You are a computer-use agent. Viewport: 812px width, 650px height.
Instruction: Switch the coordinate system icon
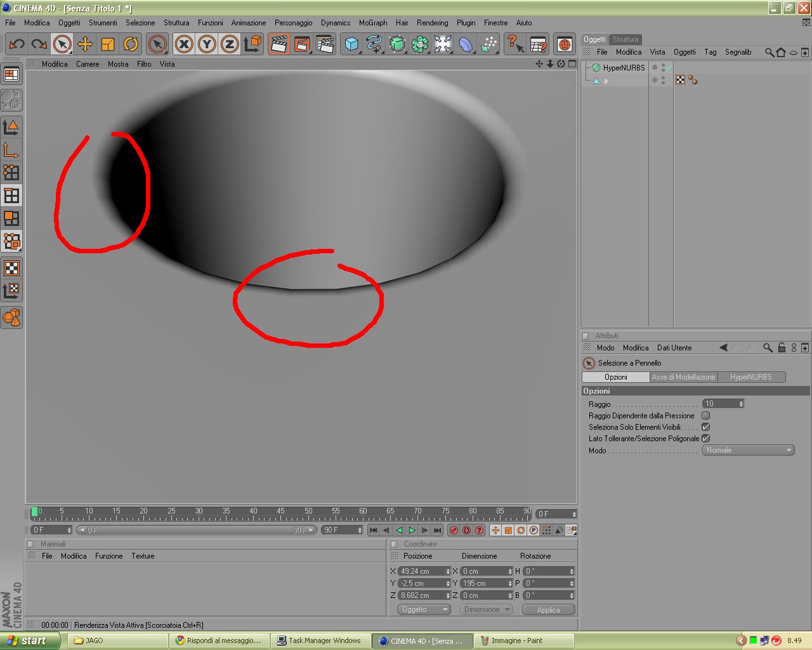[x=252, y=44]
